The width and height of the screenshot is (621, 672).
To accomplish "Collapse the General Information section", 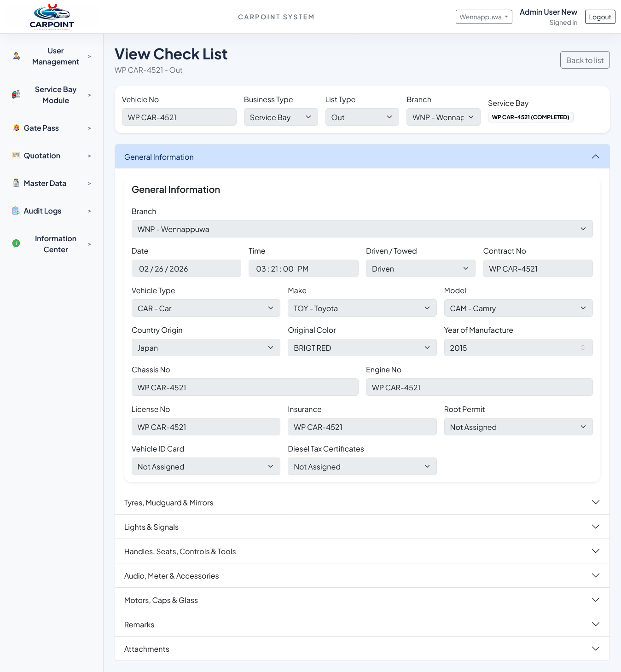I will (x=595, y=156).
